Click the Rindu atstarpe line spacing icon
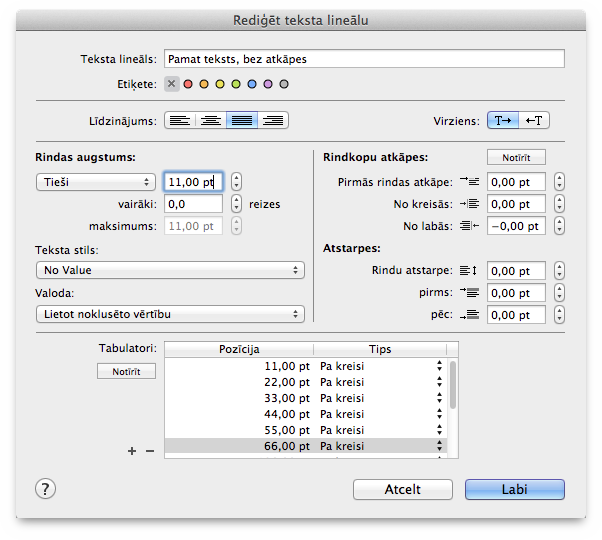Screen dimensions: 602x540 click(x=468, y=271)
